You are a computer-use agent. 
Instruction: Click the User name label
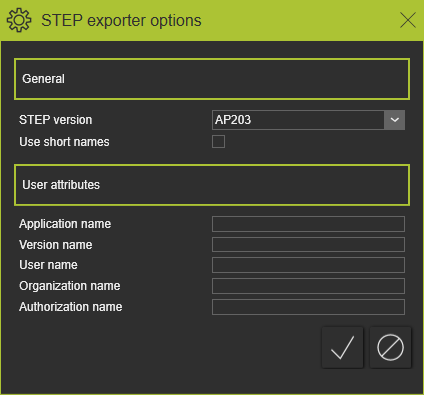pos(48,265)
